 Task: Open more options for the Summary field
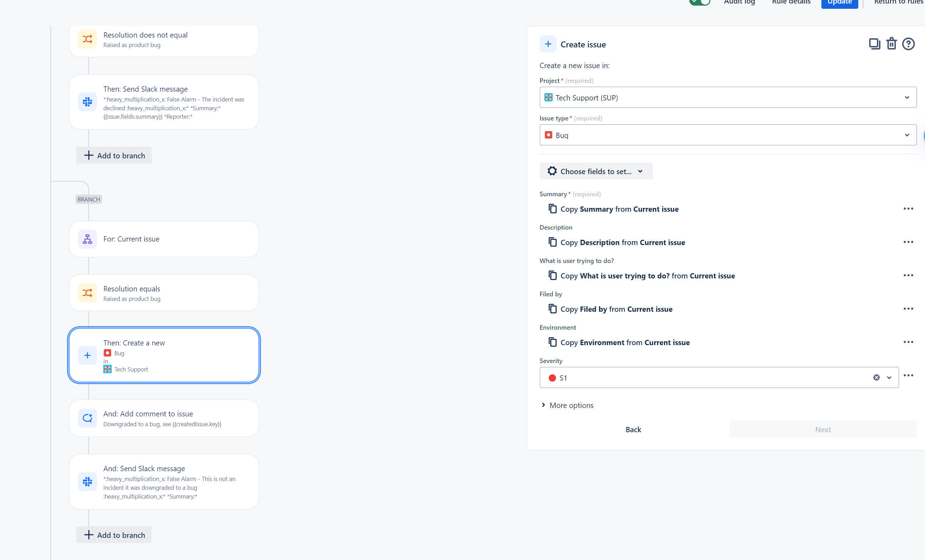pyautogui.click(x=908, y=209)
